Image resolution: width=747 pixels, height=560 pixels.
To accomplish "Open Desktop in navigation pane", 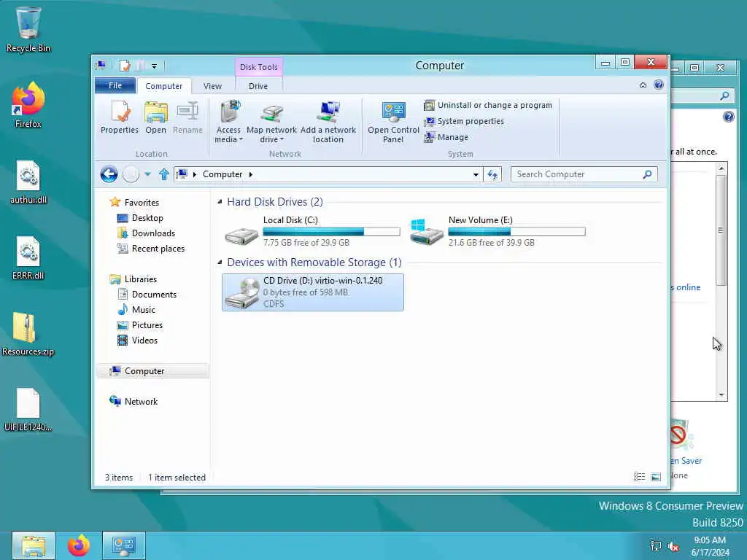I will (x=147, y=217).
